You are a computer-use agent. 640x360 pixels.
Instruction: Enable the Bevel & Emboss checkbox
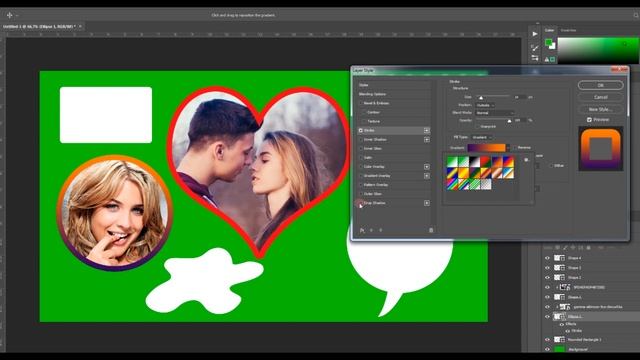(x=361, y=103)
